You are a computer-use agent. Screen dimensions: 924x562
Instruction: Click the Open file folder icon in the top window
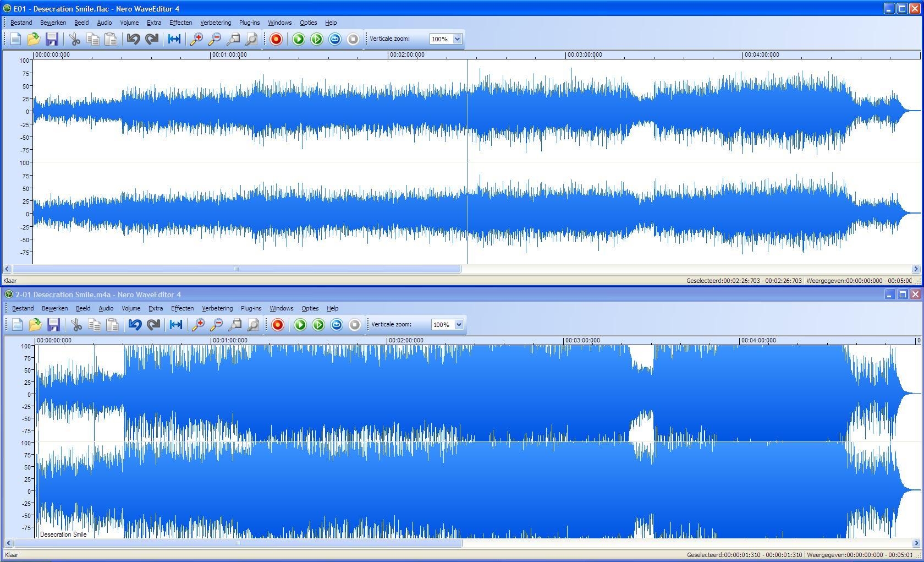tap(34, 39)
